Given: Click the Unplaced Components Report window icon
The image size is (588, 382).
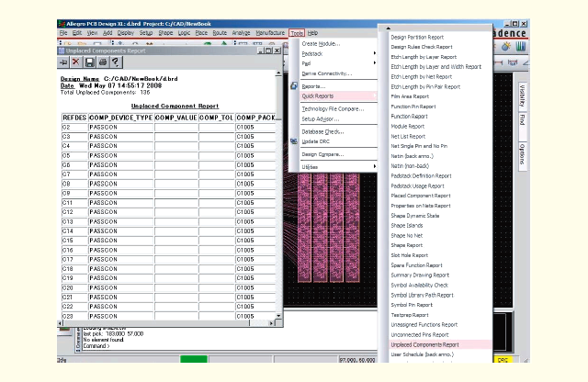Looking at the screenshot, I should [62, 51].
